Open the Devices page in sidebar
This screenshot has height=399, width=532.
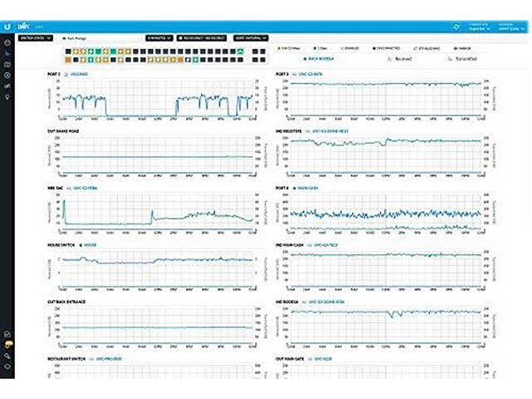pos(7,76)
